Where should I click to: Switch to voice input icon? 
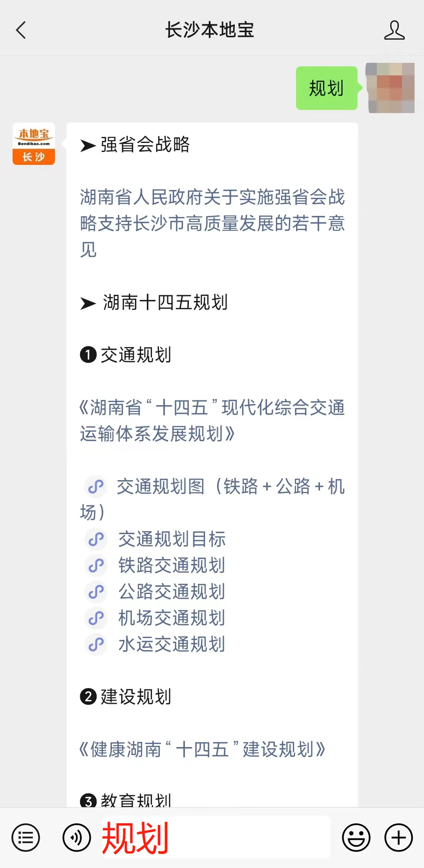[77, 837]
